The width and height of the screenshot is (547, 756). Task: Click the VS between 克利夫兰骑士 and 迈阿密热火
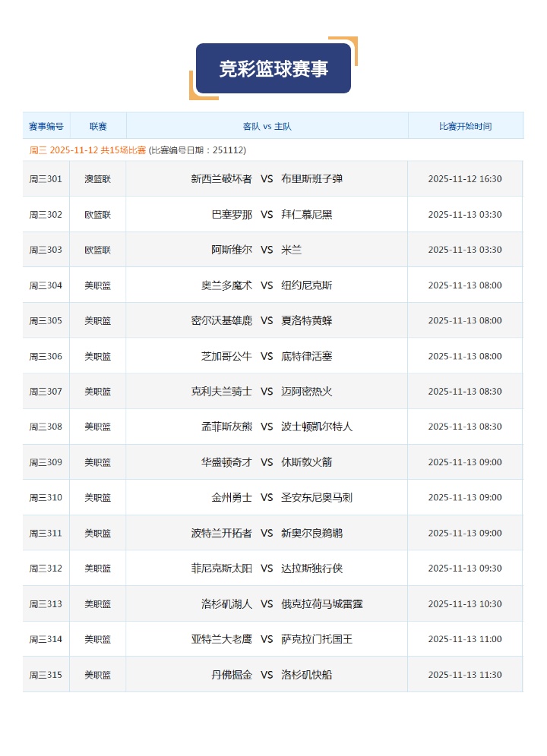(x=267, y=392)
